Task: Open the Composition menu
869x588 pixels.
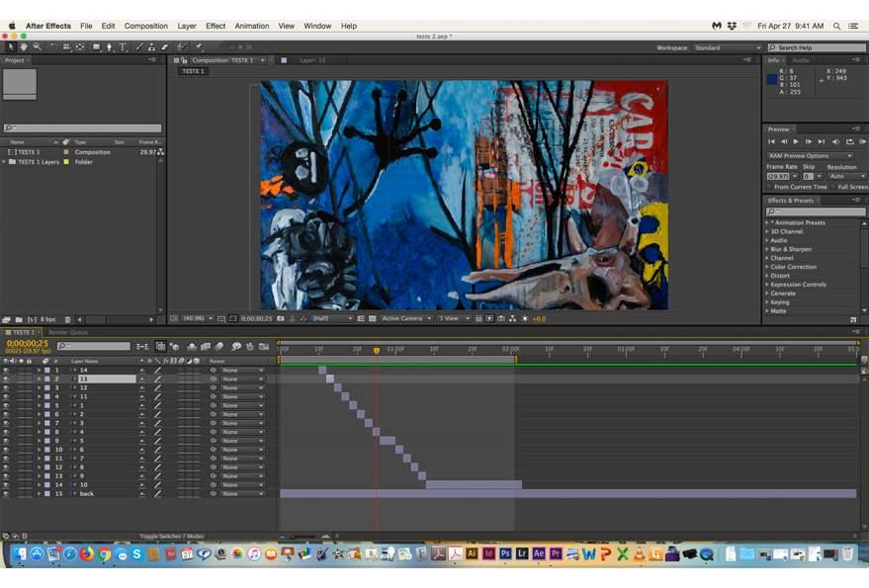Action: click(145, 26)
